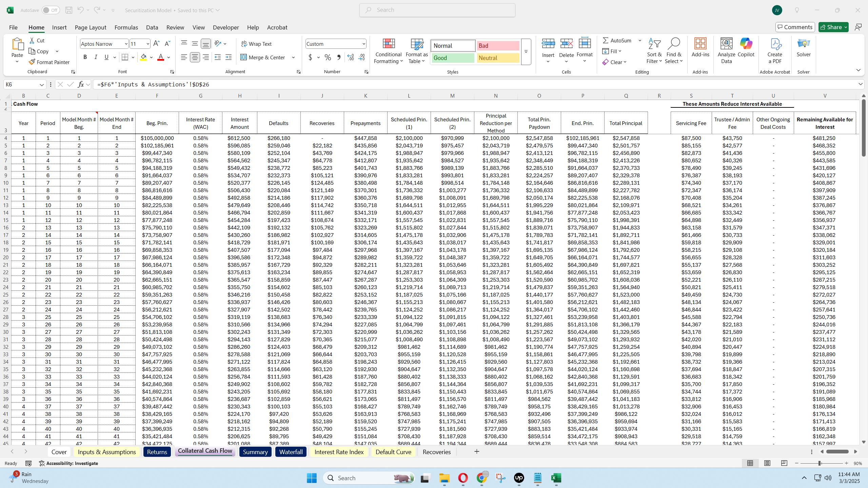Toggle AutoSave switch
The width and height of the screenshot is (868, 488).
click(51, 10)
